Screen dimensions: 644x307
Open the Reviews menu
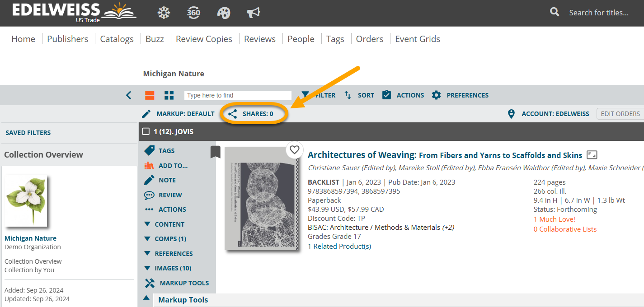point(260,39)
